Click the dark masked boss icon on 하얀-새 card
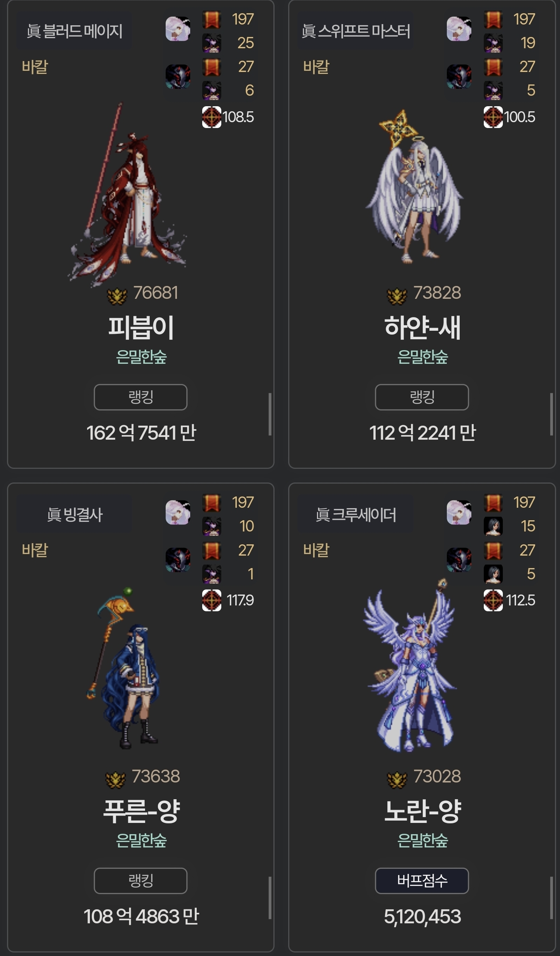 (x=459, y=76)
